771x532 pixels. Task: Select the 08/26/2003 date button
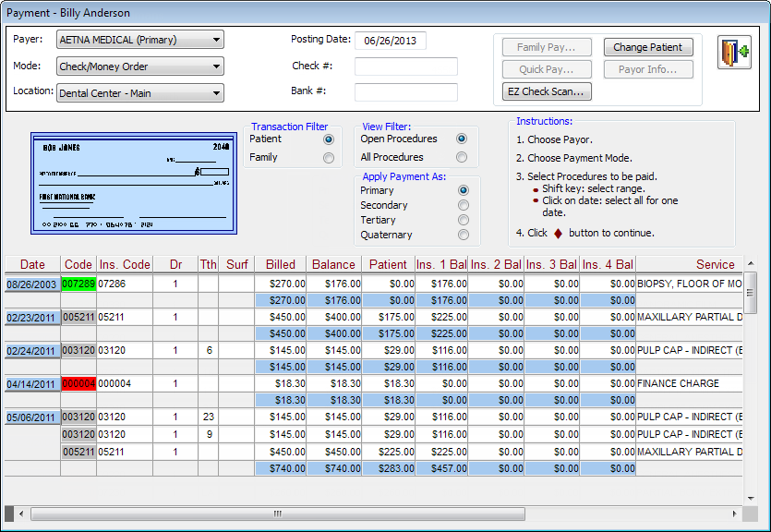[32, 284]
